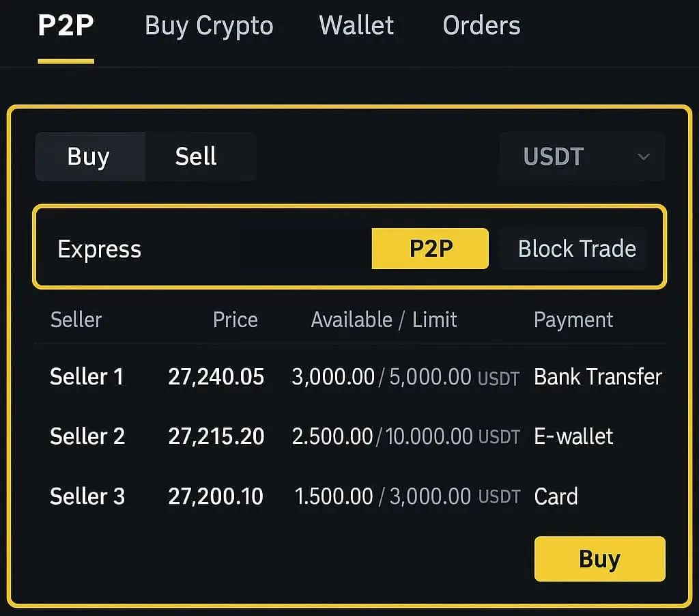The height and width of the screenshot is (616, 699).
Task: Keep P2P trading mode selected
Action: [x=429, y=248]
